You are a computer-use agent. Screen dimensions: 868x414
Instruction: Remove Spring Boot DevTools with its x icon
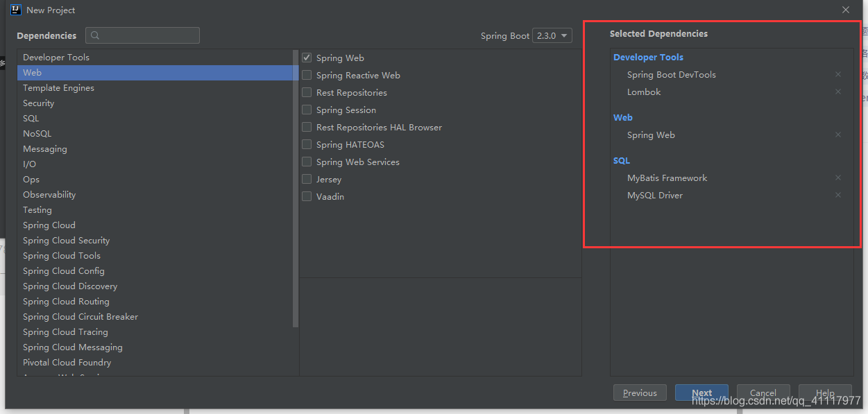click(838, 74)
